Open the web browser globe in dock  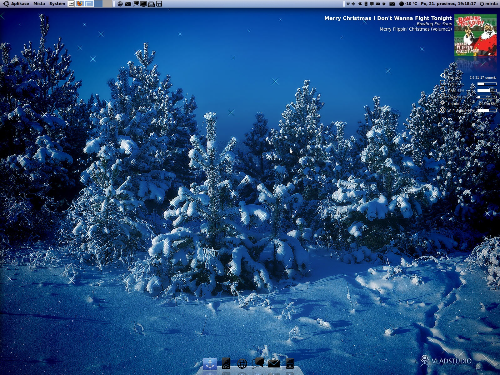242,364
